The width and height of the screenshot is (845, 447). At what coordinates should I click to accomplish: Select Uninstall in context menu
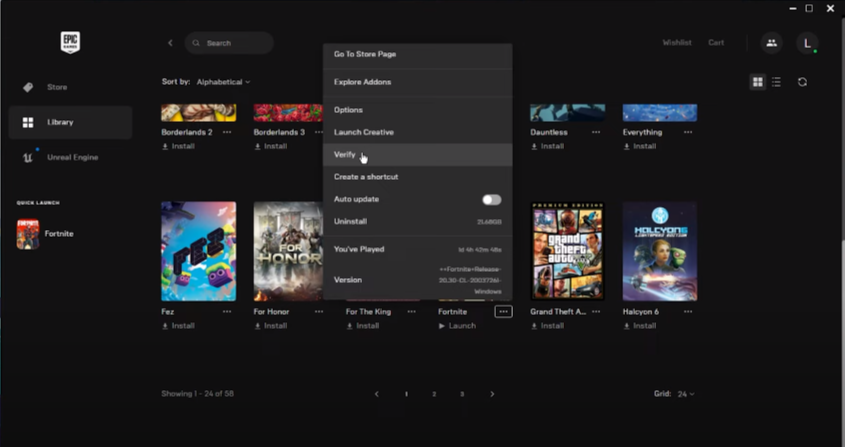[418, 222]
